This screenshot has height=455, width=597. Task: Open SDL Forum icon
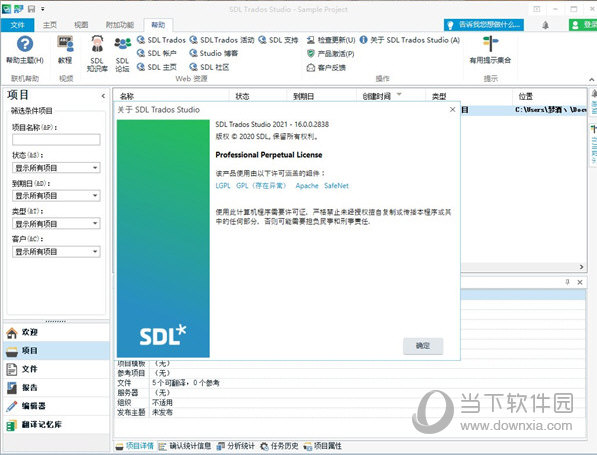tap(122, 54)
